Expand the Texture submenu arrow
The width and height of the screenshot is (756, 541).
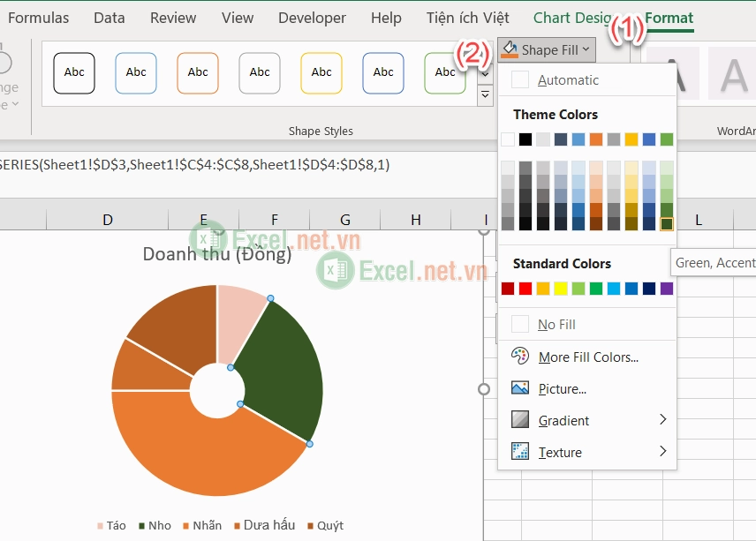(x=663, y=451)
